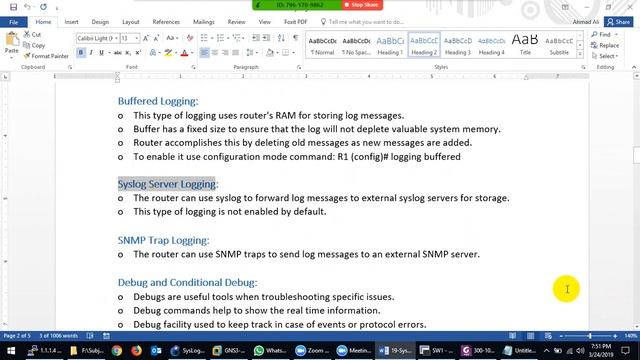Apply superscript formatting
The image size is (640, 360).
138,53
